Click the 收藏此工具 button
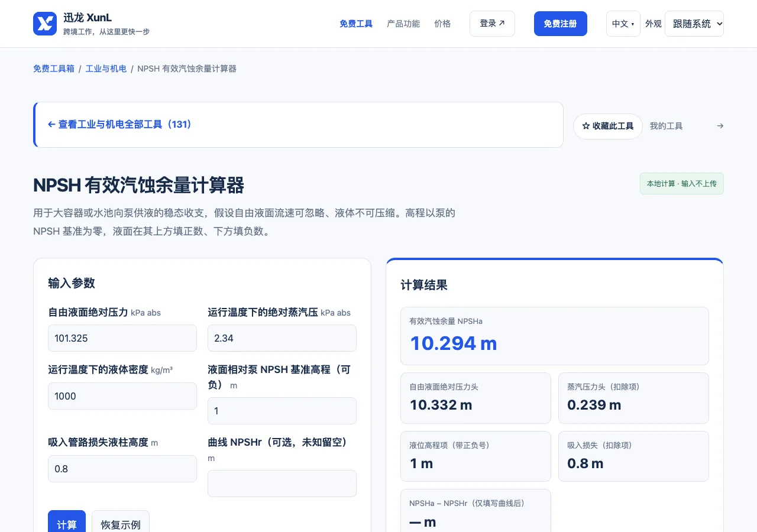This screenshot has height=532, width=757. [607, 126]
